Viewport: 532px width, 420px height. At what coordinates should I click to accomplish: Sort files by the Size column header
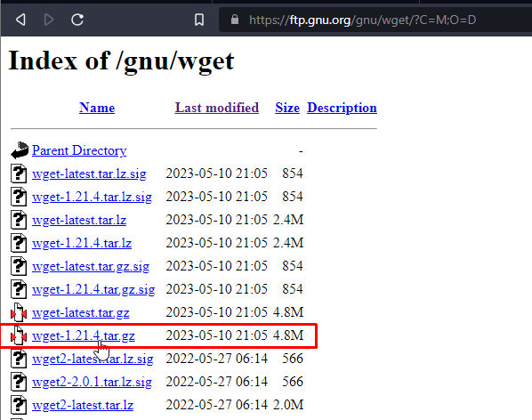point(287,108)
